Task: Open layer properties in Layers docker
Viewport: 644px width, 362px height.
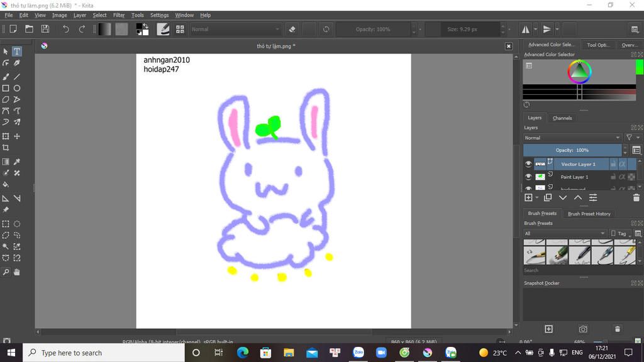Action: tap(593, 198)
